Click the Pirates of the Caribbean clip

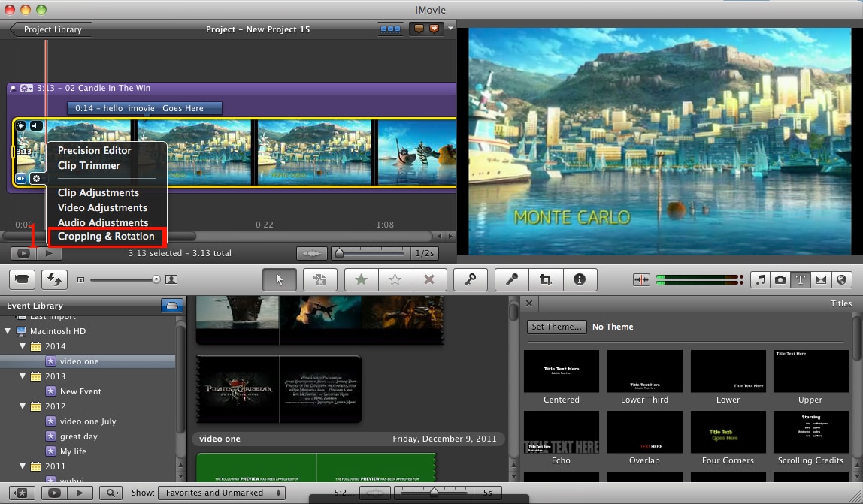[x=279, y=389]
